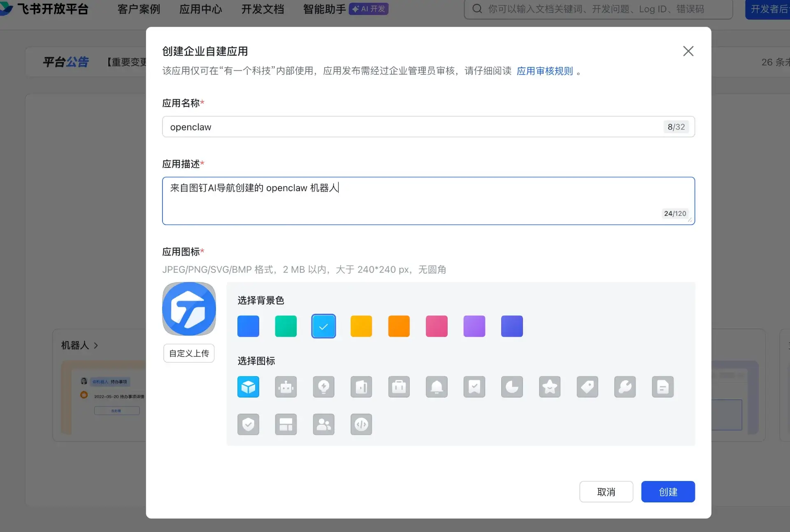Screen dimensions: 790x532
Task: Click the 取消 button
Action: click(606, 492)
